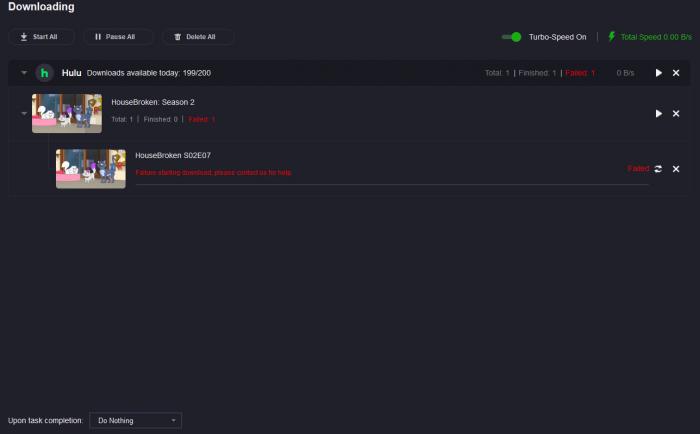The width and height of the screenshot is (700, 434).
Task: Click the HouseBroken S02E07 episode thumbnail
Action: [91, 169]
